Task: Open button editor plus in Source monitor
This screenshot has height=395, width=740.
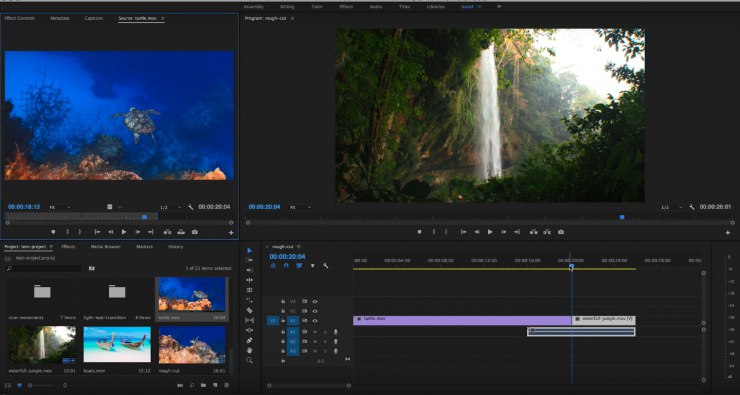Action: 231,233
